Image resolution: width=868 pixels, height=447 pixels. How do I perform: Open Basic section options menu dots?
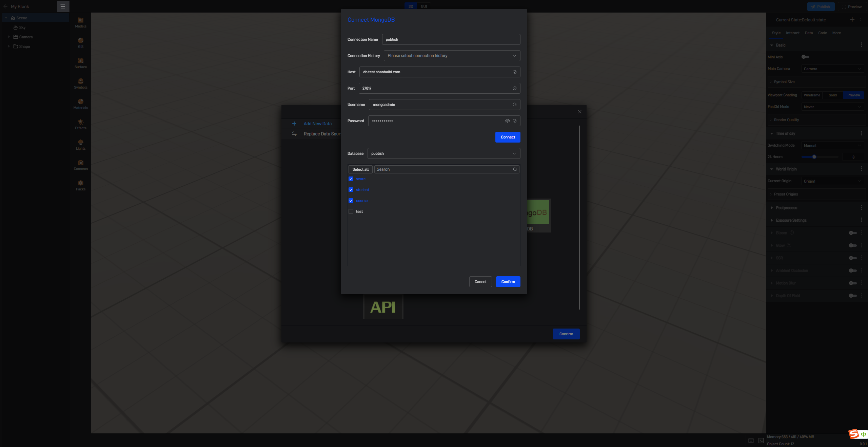pyautogui.click(x=862, y=45)
